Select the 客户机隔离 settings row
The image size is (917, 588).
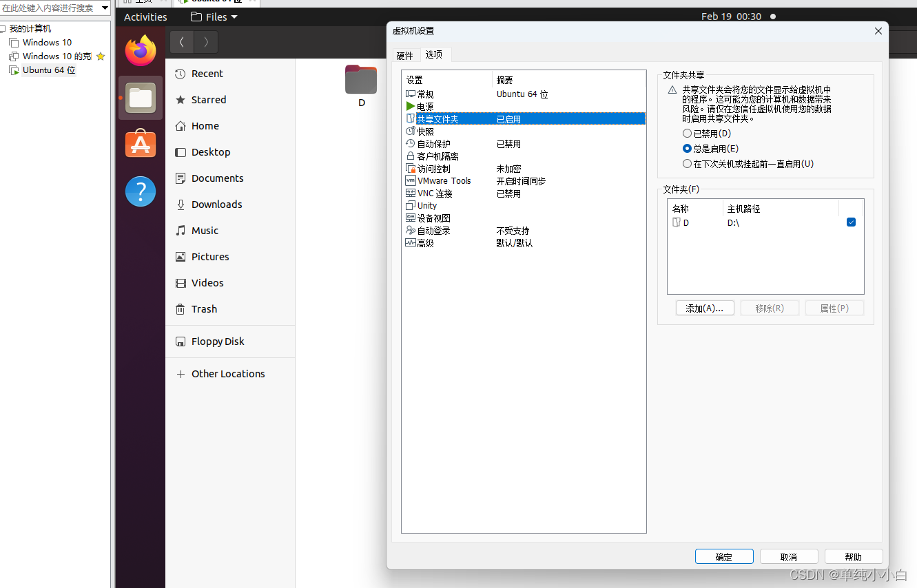(524, 156)
